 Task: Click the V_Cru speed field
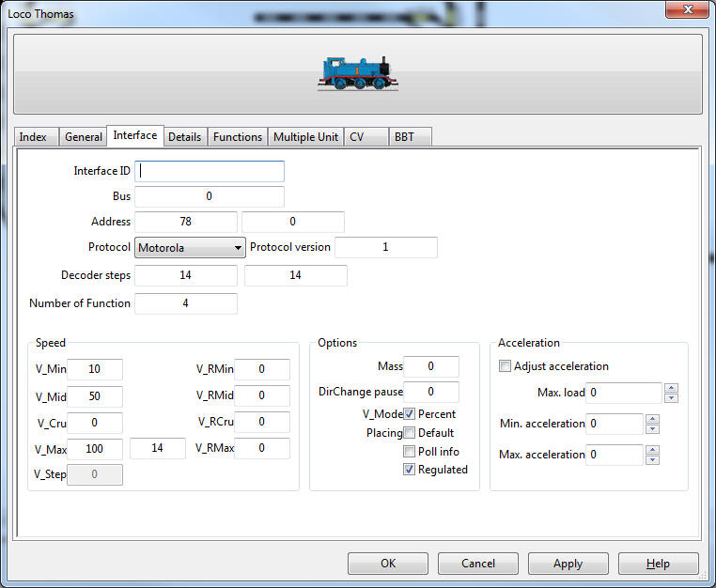(x=95, y=423)
